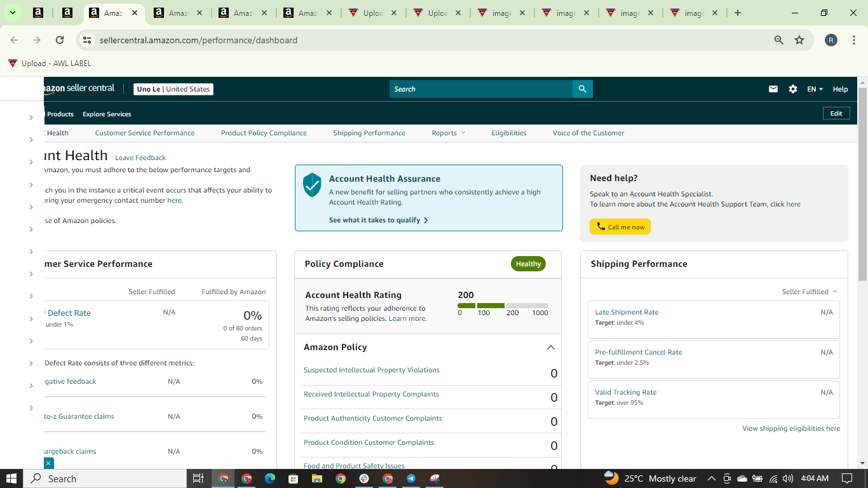
Task: Show hidden system tray icons
Action: pyautogui.click(x=711, y=478)
